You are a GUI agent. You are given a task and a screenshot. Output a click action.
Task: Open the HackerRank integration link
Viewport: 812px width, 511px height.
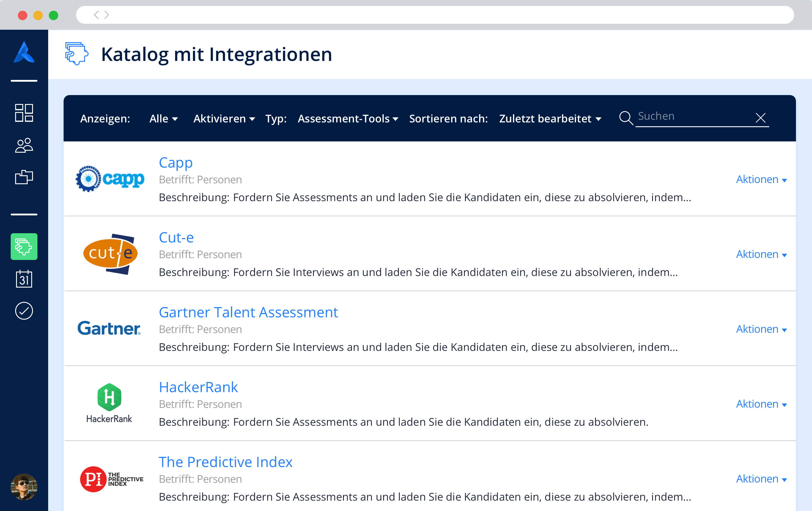tap(198, 387)
